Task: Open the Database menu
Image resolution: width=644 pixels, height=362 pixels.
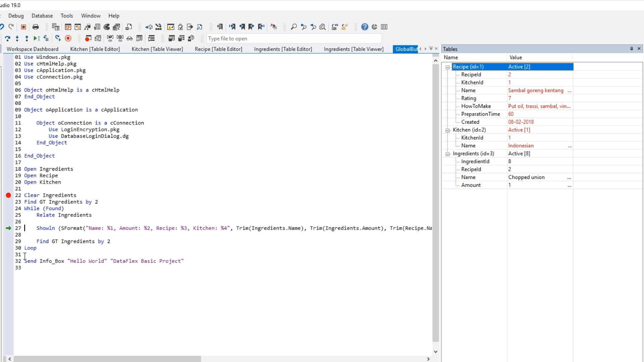Action: tap(42, 16)
